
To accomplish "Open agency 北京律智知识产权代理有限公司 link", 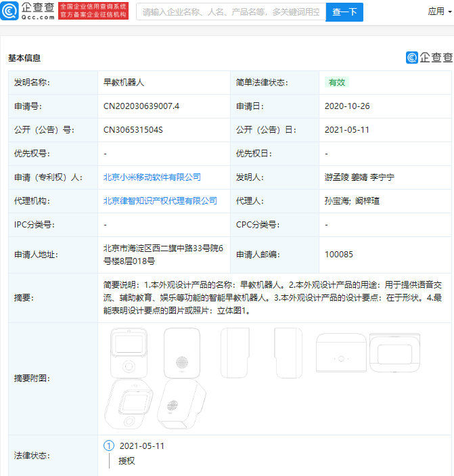I will pyautogui.click(x=160, y=200).
